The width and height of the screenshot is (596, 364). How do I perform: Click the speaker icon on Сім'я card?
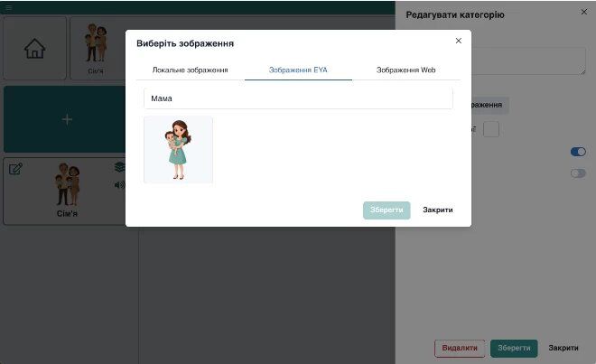tap(119, 185)
